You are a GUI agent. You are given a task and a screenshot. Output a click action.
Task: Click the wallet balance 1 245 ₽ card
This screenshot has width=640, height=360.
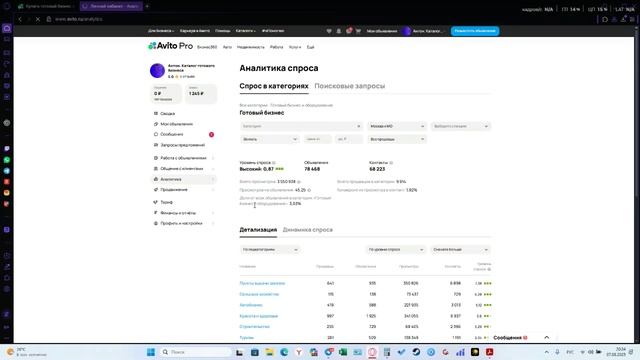click(x=201, y=94)
